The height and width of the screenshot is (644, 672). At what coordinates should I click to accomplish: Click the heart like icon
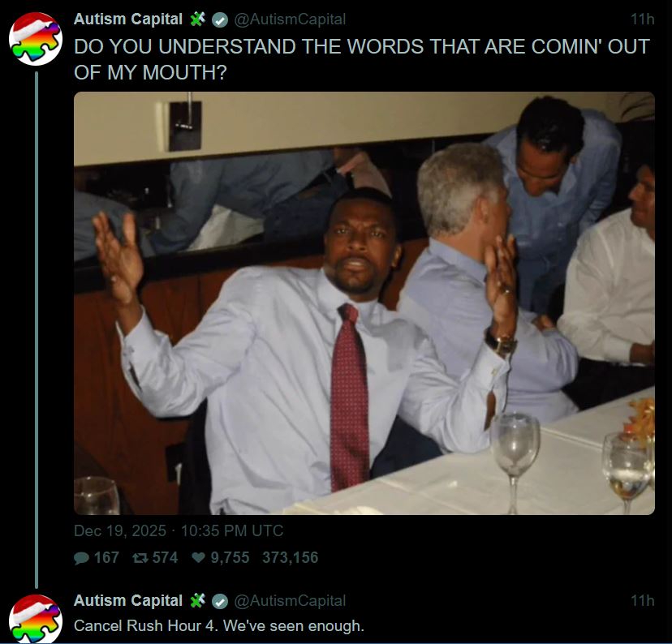198,557
